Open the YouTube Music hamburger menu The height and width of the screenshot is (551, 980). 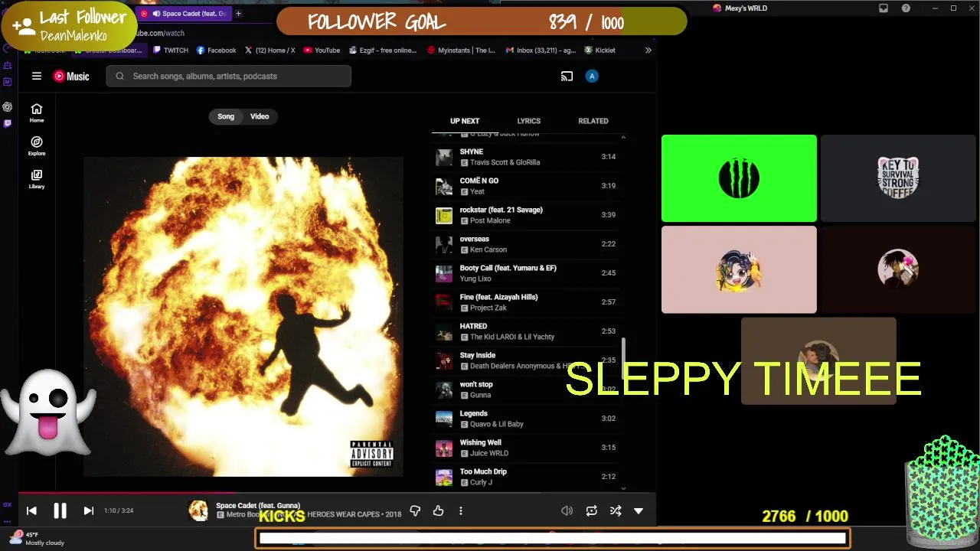point(36,76)
